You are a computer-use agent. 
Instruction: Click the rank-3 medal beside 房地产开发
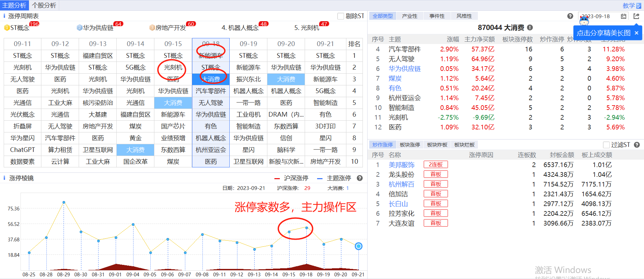click(x=152, y=28)
